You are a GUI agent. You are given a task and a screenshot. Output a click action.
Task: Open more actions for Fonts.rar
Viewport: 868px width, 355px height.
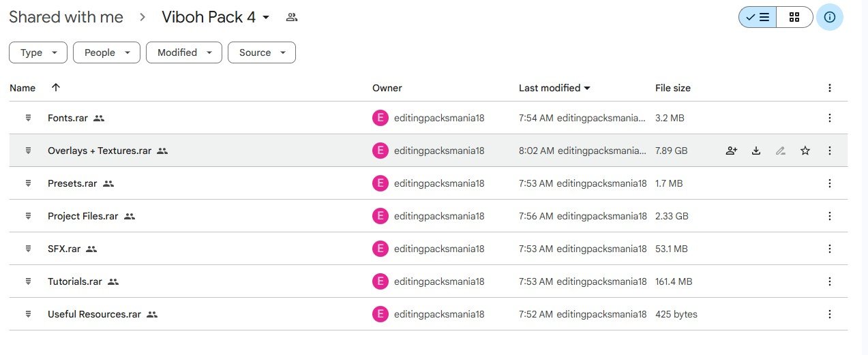click(x=830, y=118)
